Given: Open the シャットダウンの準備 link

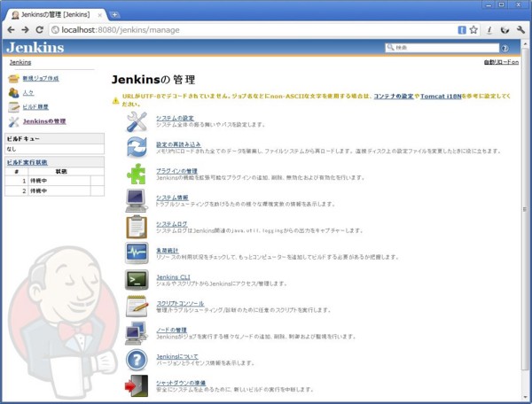Looking at the screenshot, I should [x=181, y=383].
